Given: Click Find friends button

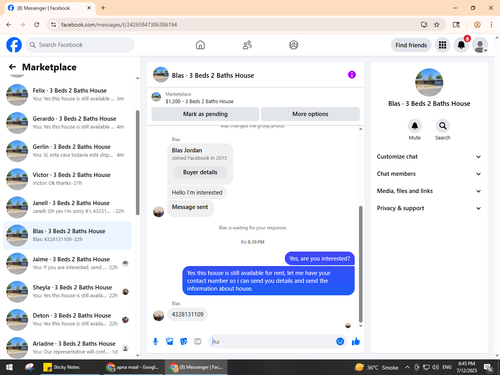Looking at the screenshot, I should coord(411,45).
